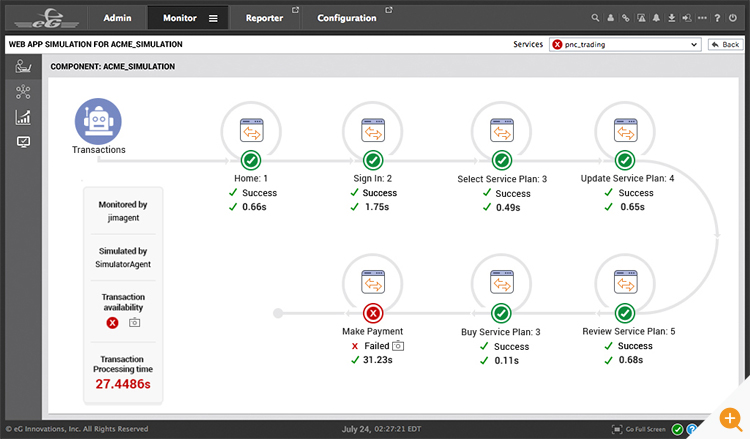Screen dimensions: 750x439
Task: Click the Sign In: 2 transaction page icon
Action: click(373, 130)
